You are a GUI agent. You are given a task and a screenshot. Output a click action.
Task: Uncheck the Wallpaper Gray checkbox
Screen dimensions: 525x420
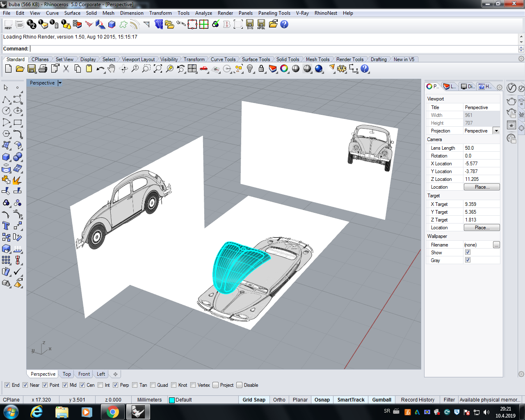[x=468, y=260]
